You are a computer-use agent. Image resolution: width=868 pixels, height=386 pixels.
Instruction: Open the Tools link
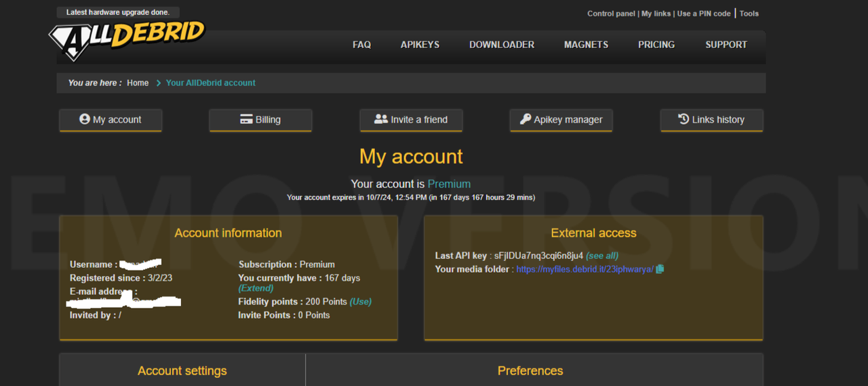pos(749,14)
